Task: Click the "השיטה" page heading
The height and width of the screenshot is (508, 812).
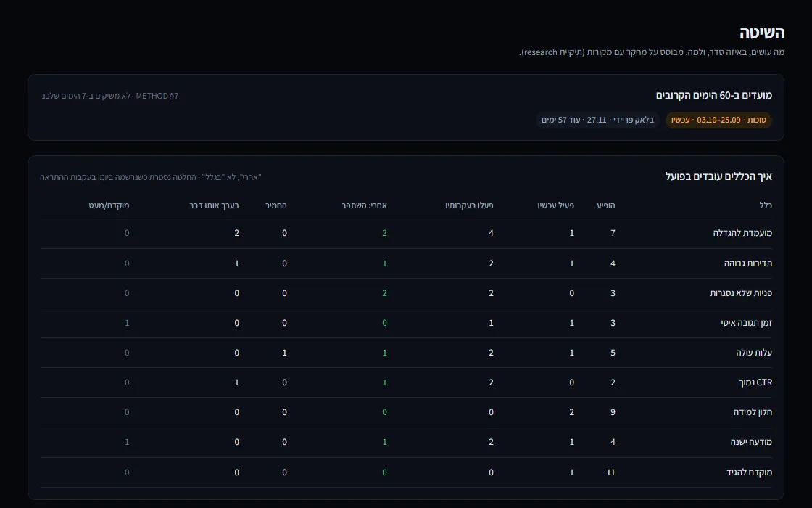Action: click(762, 33)
